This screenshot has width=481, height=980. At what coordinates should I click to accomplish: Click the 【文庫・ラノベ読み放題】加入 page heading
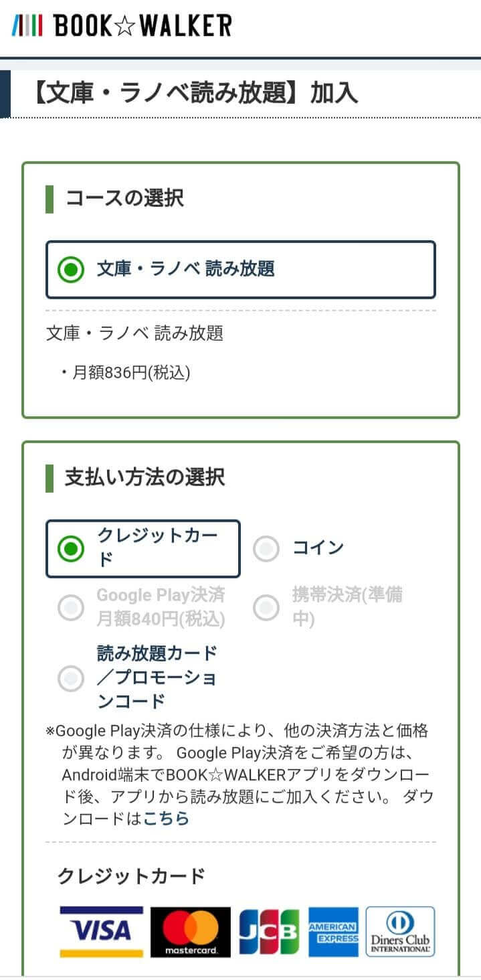tap(194, 93)
